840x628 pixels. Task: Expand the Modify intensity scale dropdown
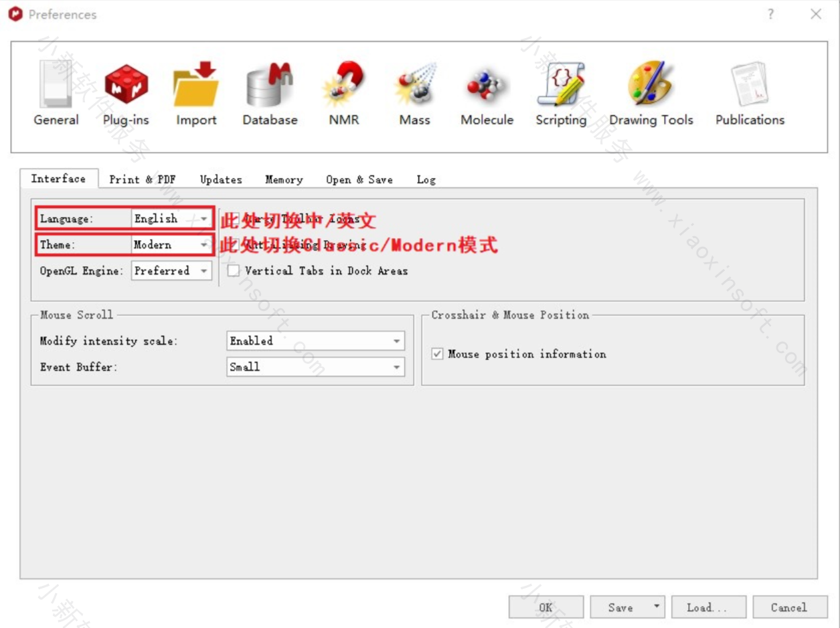[x=316, y=341]
